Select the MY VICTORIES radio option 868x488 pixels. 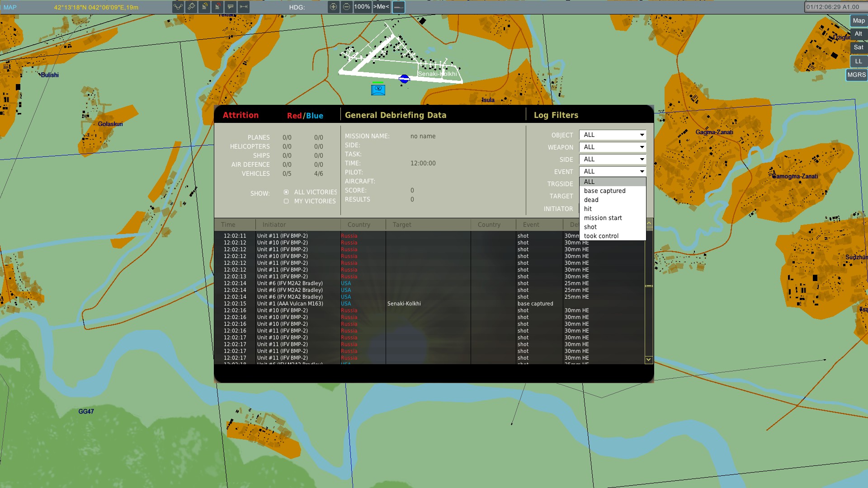(286, 201)
